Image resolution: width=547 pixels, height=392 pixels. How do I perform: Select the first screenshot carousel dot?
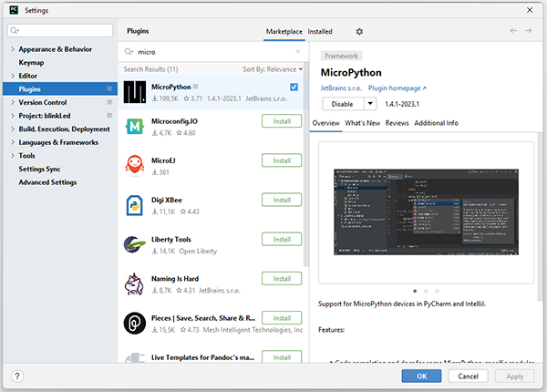pos(415,291)
